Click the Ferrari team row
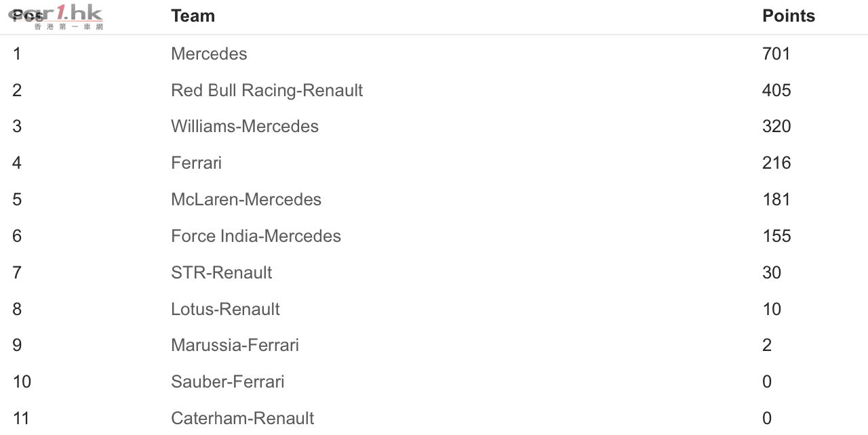This screenshot has width=868, height=435. coord(434,163)
